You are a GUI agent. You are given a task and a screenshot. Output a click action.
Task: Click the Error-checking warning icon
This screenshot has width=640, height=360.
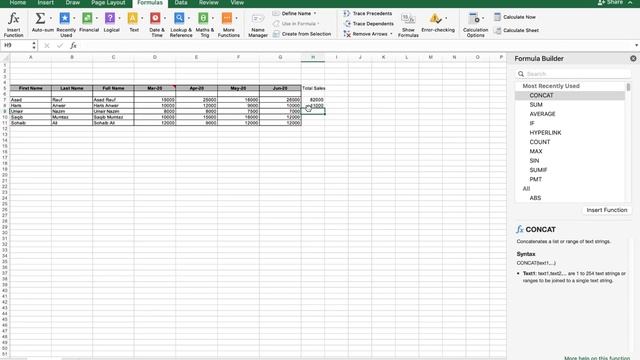435,18
